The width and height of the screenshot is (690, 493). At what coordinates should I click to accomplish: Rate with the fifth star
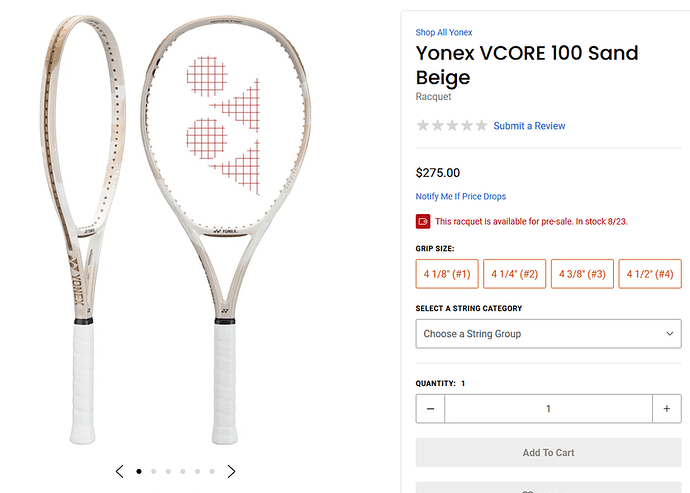point(482,125)
